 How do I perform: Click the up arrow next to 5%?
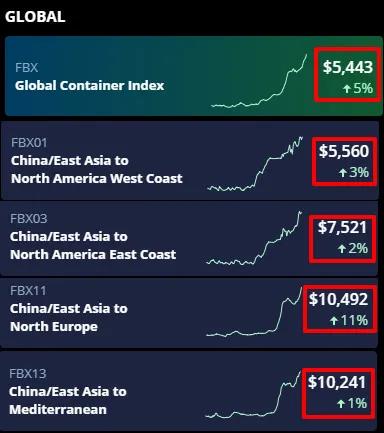[x=347, y=89]
